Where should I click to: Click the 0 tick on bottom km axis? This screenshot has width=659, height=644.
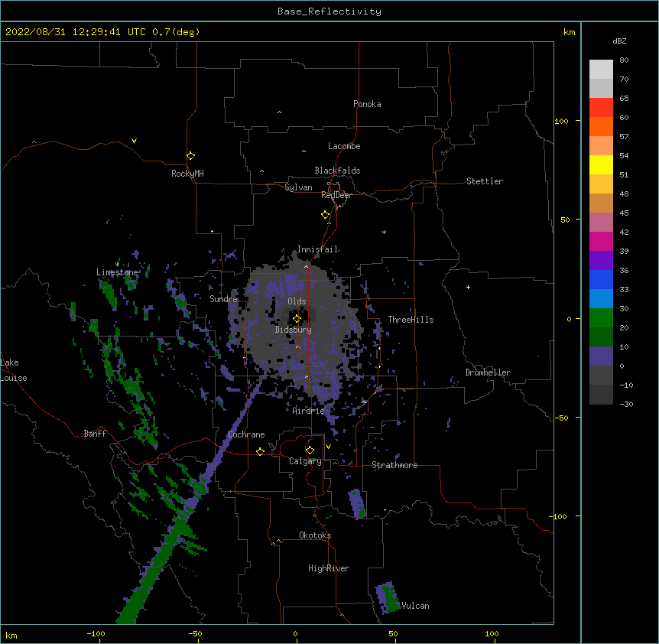295,633
